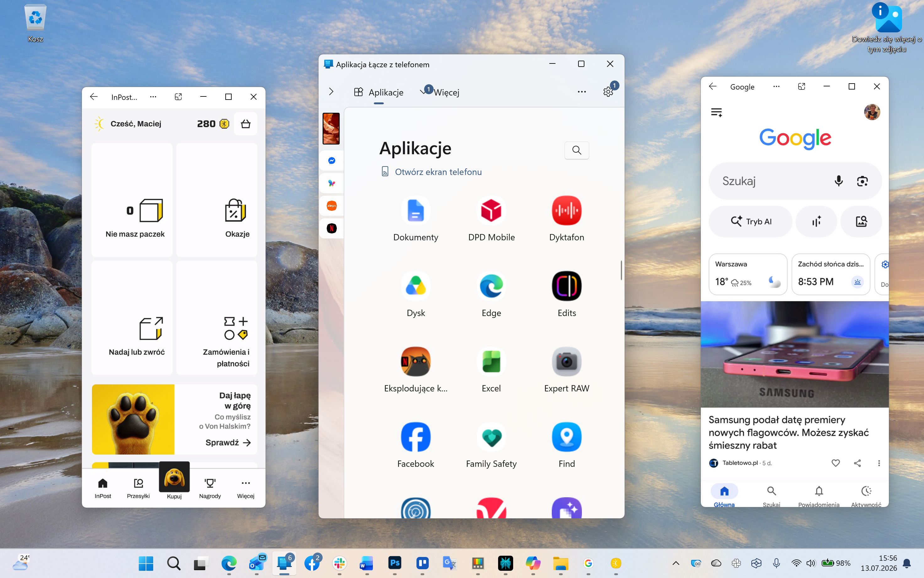The width and height of the screenshot is (924, 578).
Task: Open Phone Link settings gear
Action: pyautogui.click(x=608, y=92)
